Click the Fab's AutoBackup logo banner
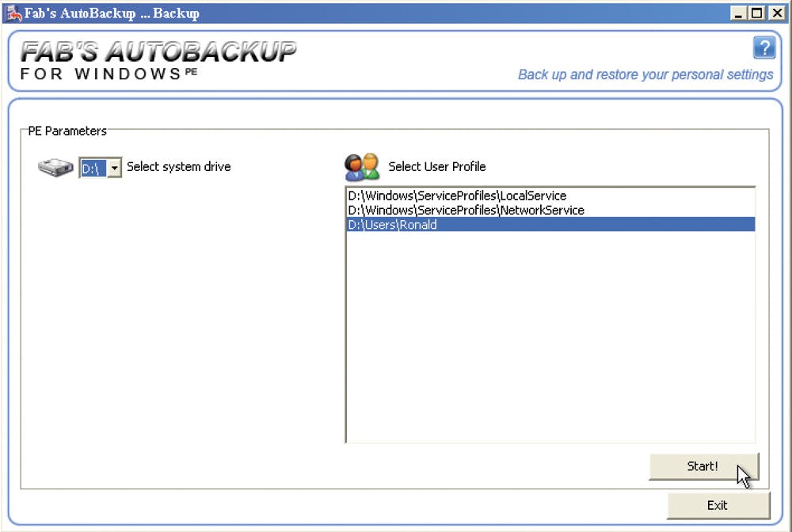792x532 pixels. coord(158,60)
